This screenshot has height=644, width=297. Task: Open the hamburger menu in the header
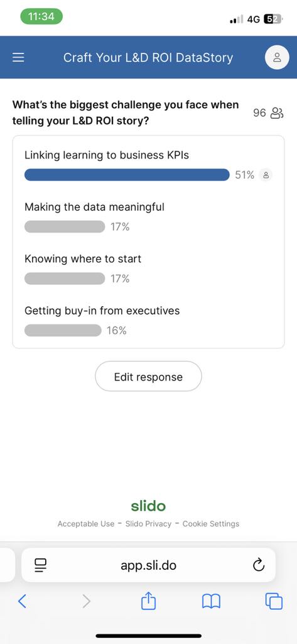coord(18,57)
